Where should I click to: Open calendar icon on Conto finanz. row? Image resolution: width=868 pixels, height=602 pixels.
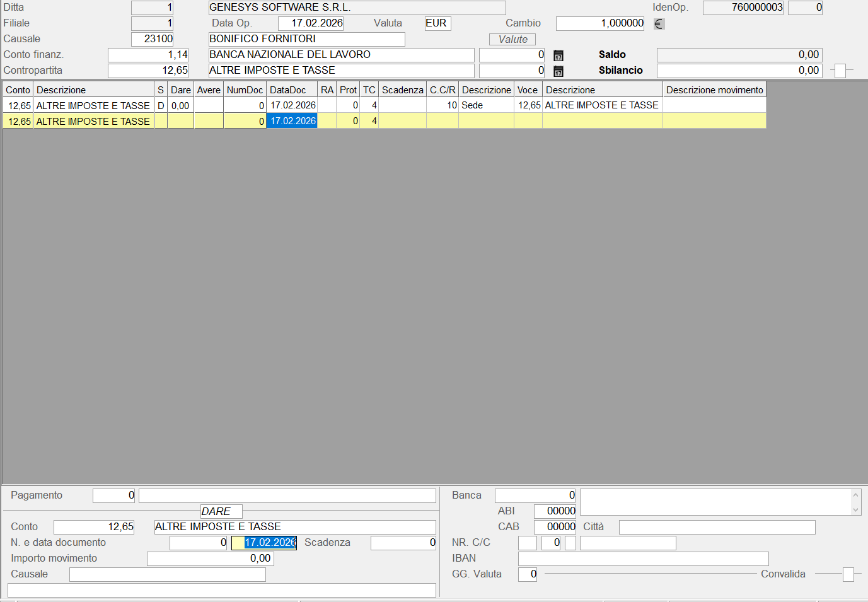(x=558, y=55)
